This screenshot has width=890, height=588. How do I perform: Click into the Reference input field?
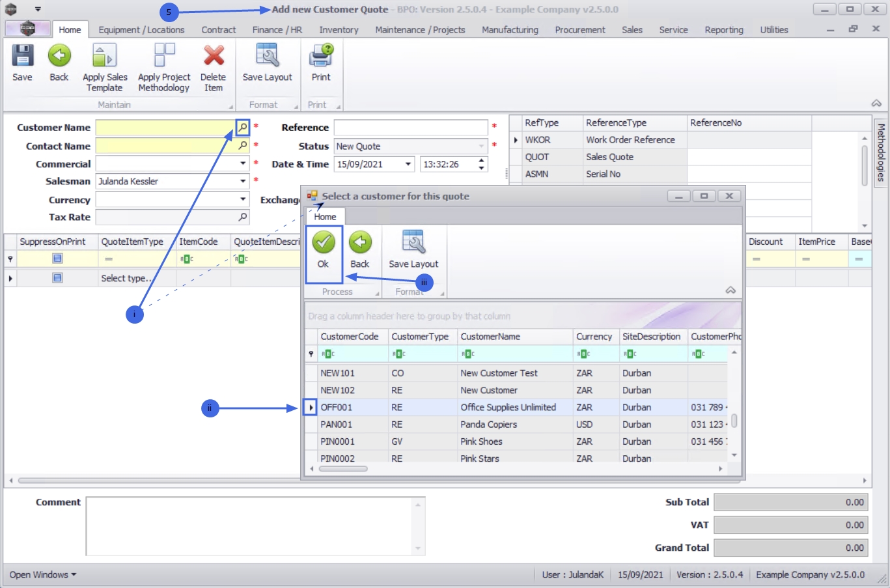tap(410, 127)
